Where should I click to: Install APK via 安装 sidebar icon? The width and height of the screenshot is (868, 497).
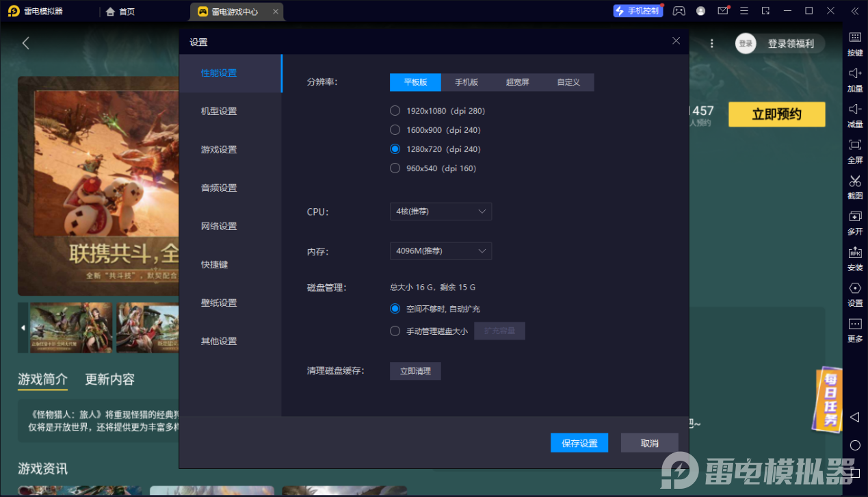[855, 258]
